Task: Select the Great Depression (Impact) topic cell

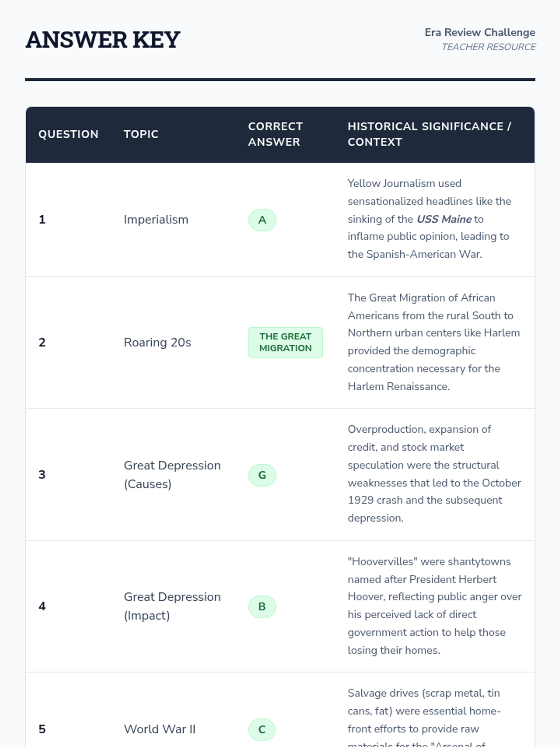Action: [x=172, y=606]
